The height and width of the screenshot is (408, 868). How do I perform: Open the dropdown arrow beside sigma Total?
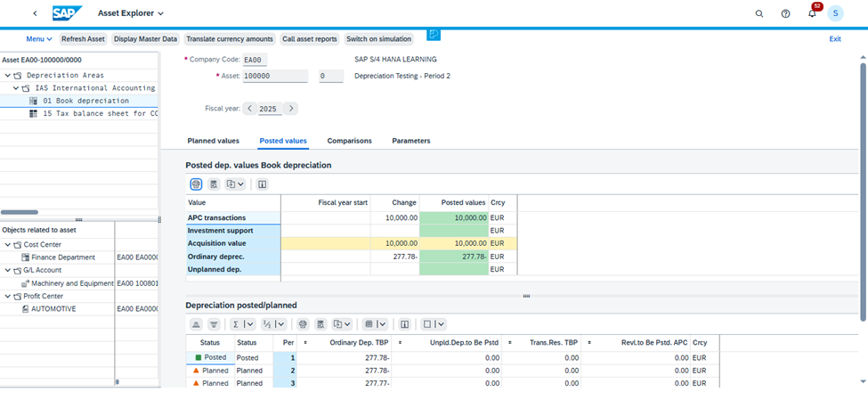pos(249,324)
